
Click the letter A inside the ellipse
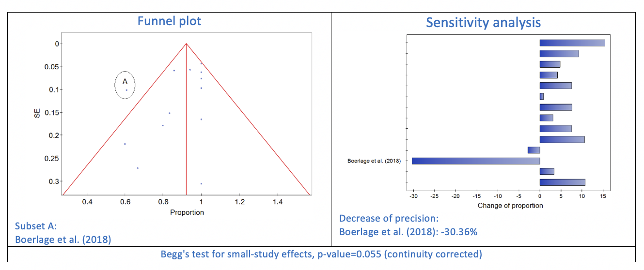point(125,82)
